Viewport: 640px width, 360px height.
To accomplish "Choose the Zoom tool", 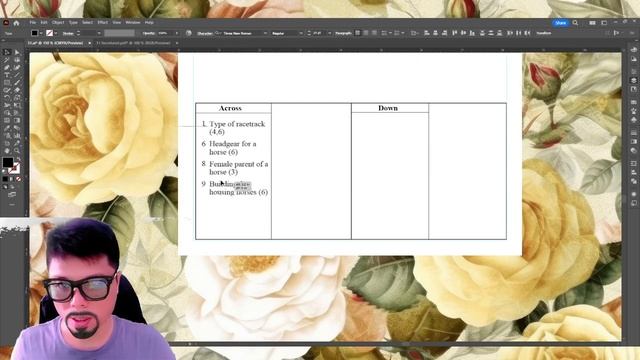I will pyautogui.click(x=17, y=151).
